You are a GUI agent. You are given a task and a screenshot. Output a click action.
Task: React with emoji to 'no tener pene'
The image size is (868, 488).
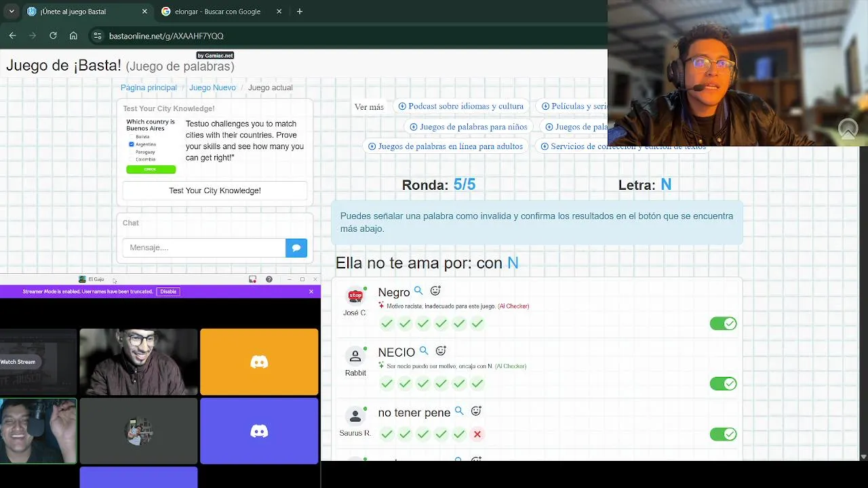[x=476, y=411]
